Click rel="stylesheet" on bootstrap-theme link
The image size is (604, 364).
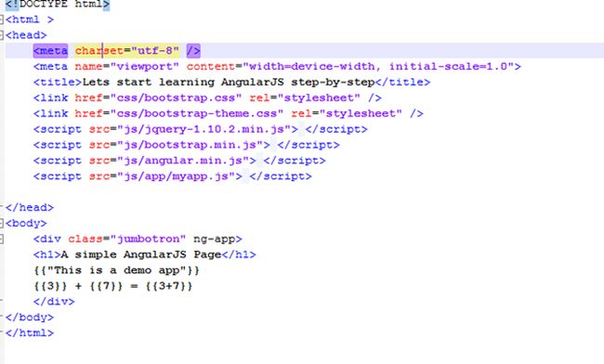pos(347,114)
